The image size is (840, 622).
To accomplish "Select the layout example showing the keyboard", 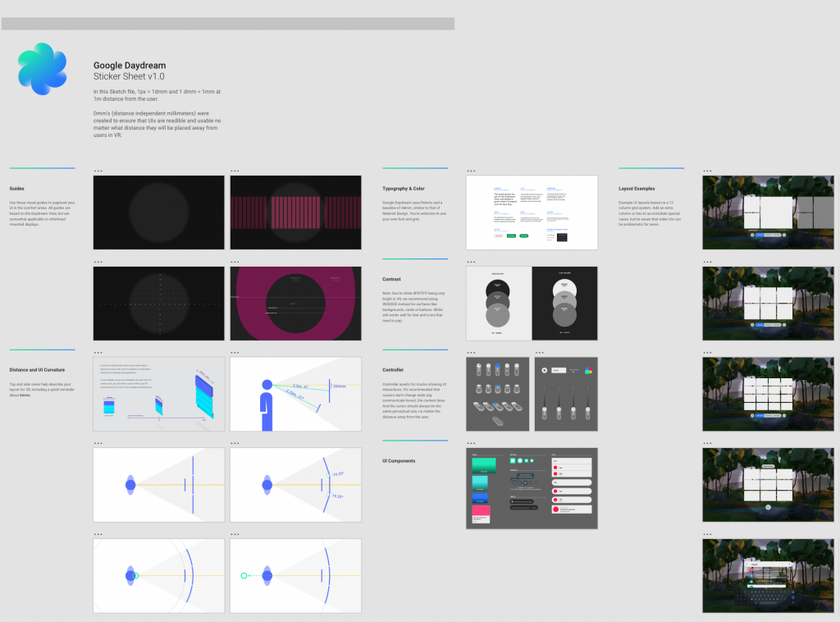I will [768, 575].
